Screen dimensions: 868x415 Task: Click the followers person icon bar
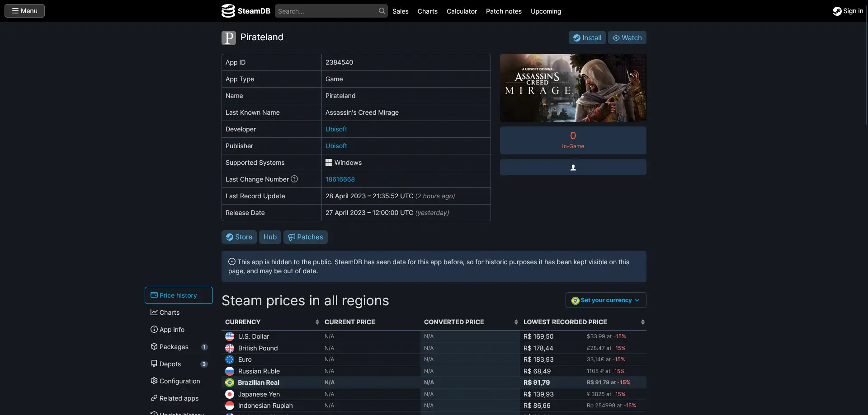click(x=573, y=167)
